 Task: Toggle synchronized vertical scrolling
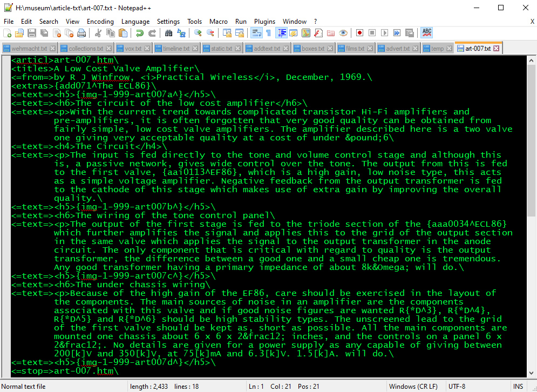(227, 33)
